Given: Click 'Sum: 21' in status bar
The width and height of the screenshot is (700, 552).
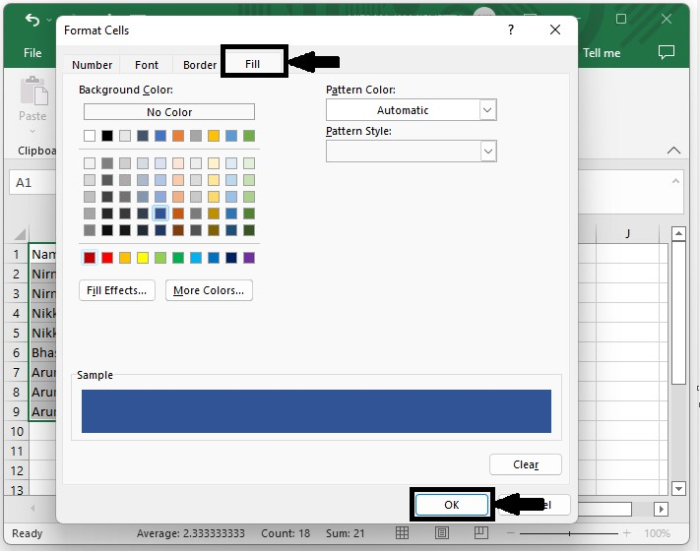Looking at the screenshot, I should (345, 533).
